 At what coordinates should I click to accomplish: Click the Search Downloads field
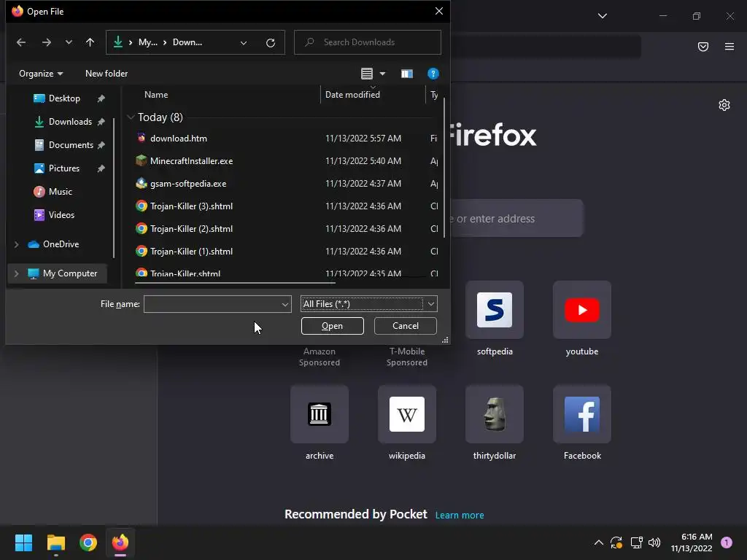(368, 42)
